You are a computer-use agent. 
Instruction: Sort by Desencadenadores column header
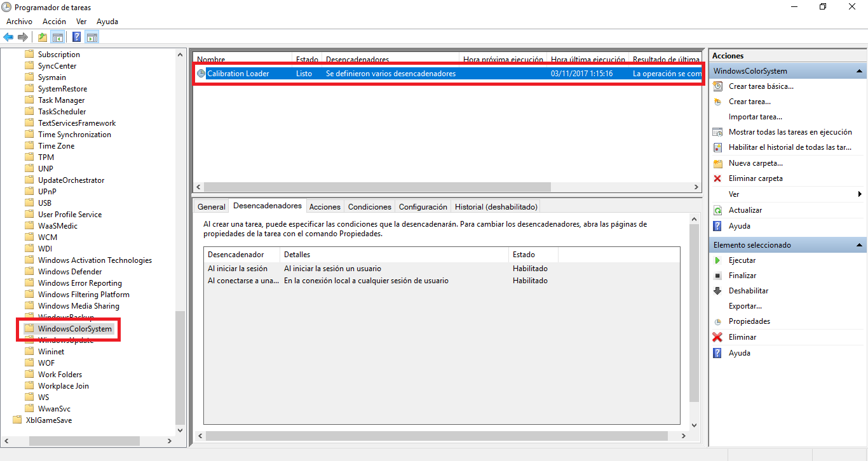click(391, 59)
